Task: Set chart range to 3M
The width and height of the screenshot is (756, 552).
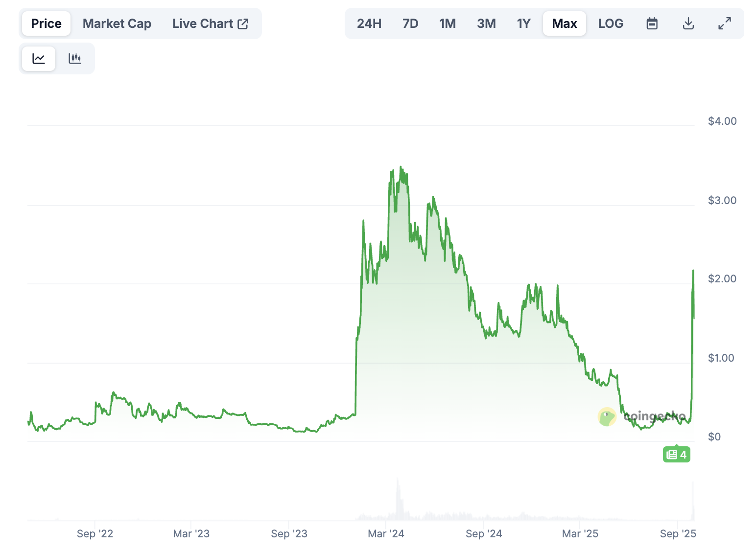Action: click(487, 23)
